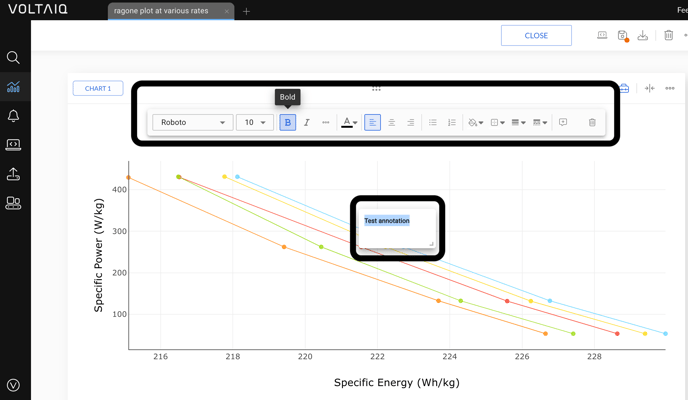Image resolution: width=688 pixels, height=400 pixels.
Task: Delete annotation with toolbar trash icon
Action: coord(592,123)
